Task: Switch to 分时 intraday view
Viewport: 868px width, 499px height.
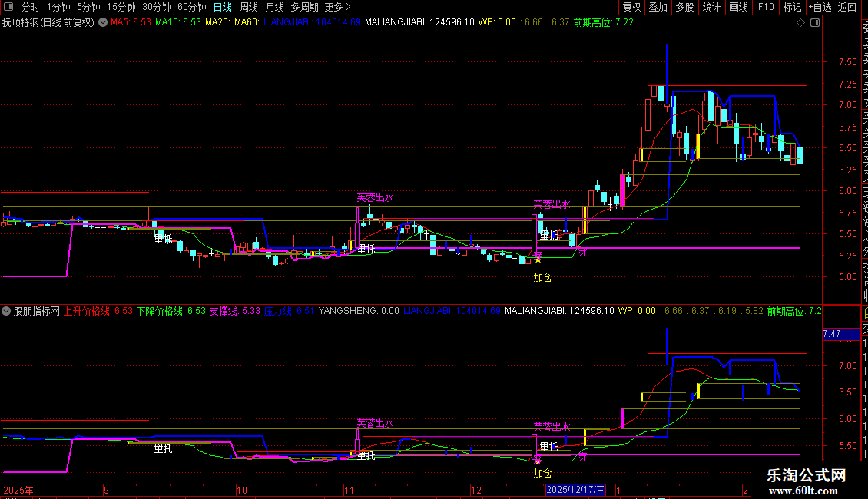Action: tap(31, 7)
